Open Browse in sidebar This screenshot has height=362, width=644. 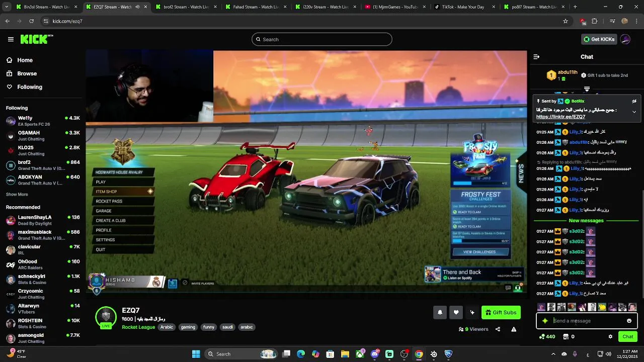tap(21, 73)
